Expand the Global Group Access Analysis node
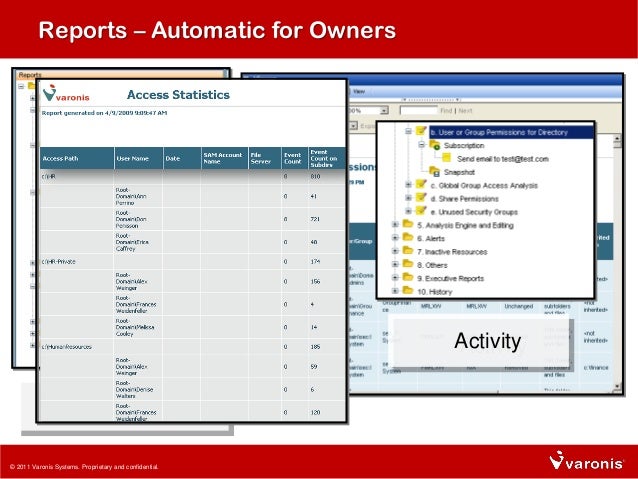This screenshot has width=638, height=479. pos(408,185)
